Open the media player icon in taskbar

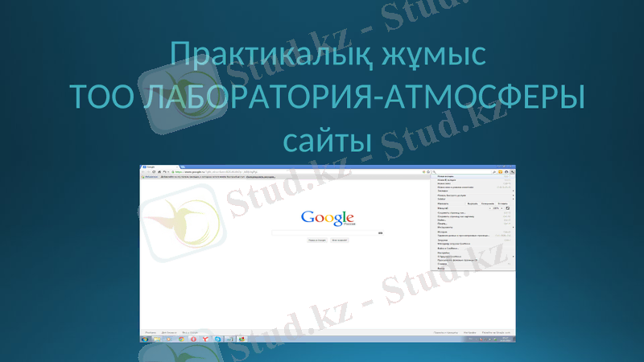pos(168,339)
